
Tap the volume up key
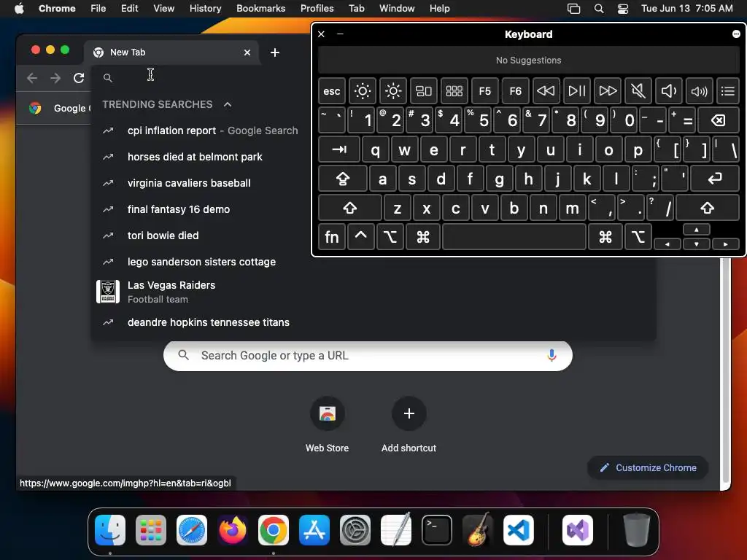(699, 91)
